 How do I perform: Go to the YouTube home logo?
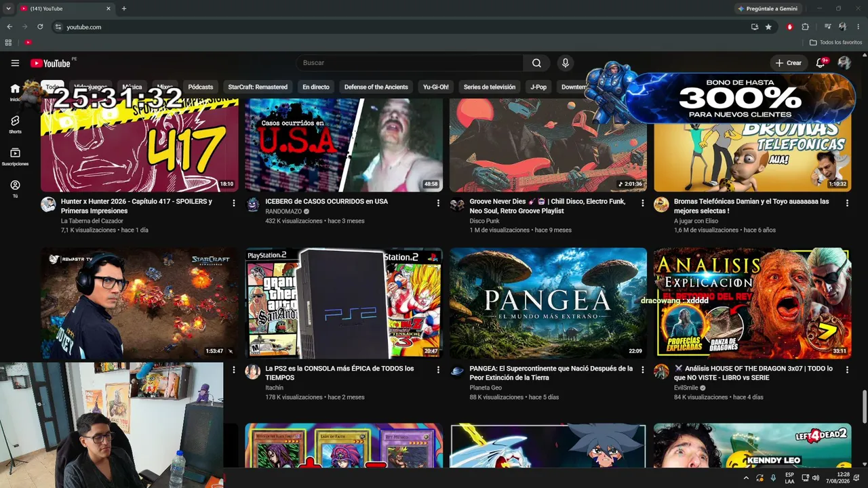(50, 63)
